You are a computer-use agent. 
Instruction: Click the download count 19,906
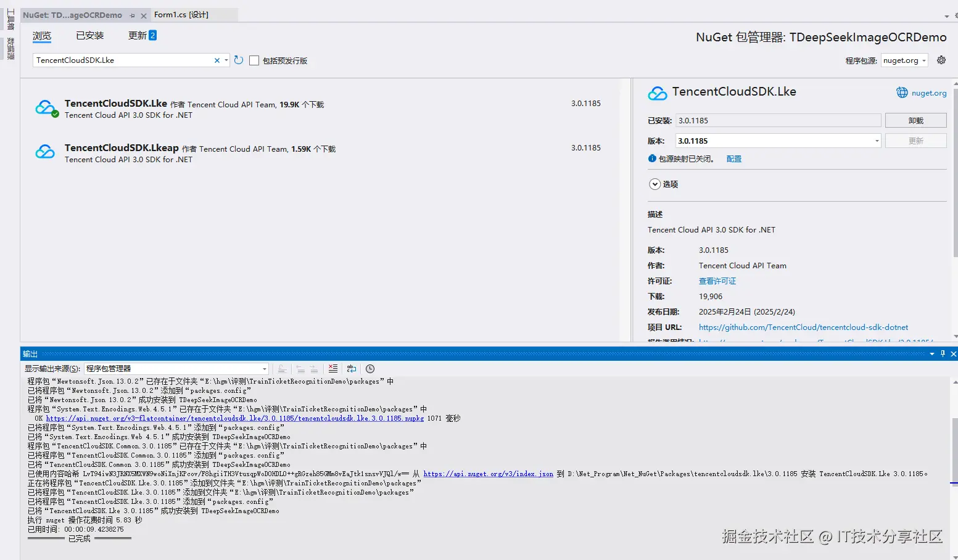(x=711, y=296)
